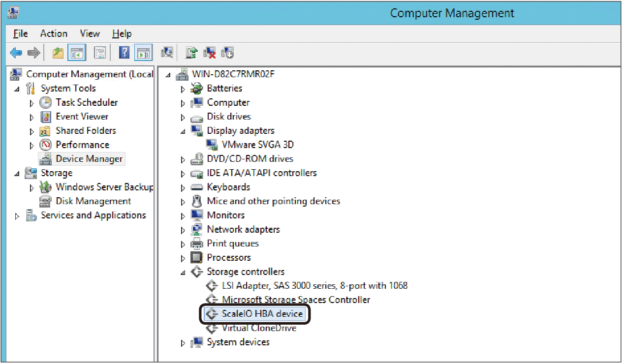Click the IDE ATA/ATAPI controllers icon
623x364 pixels.
click(x=197, y=173)
